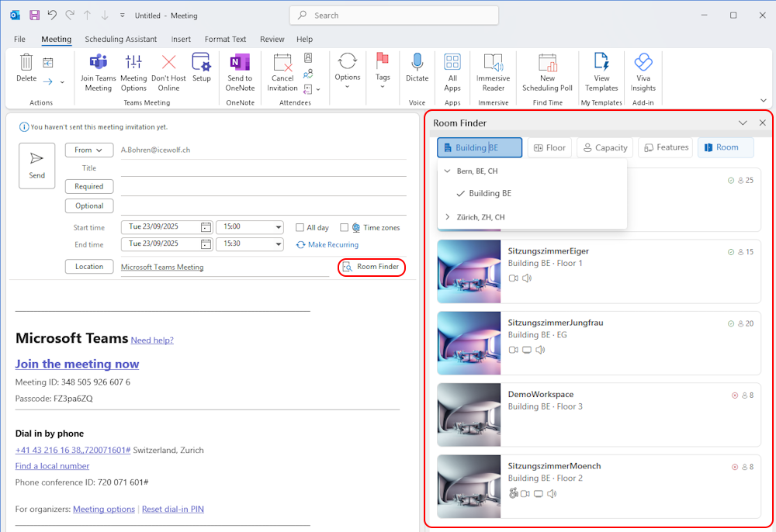
Task: Open Meeting Options in the ribbon
Action: point(133,73)
